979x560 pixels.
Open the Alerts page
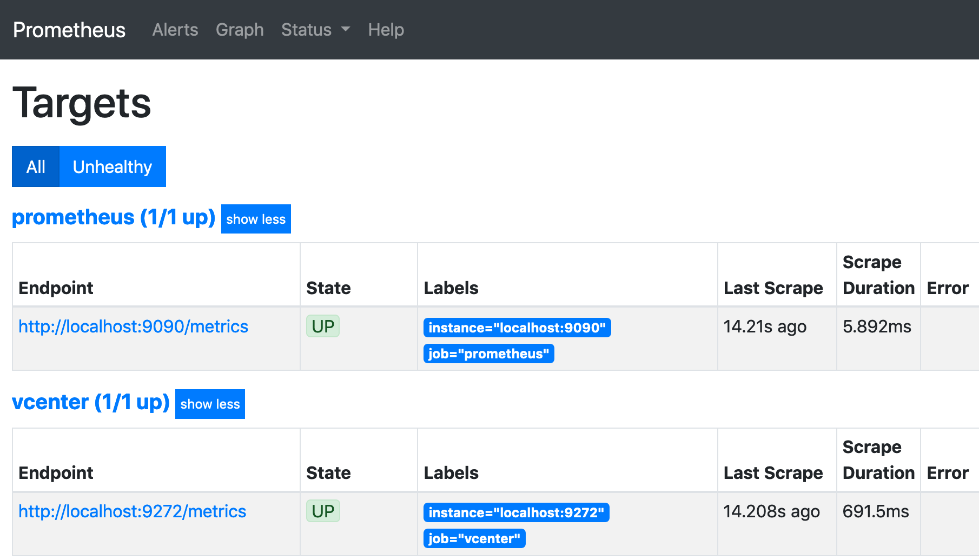click(175, 30)
